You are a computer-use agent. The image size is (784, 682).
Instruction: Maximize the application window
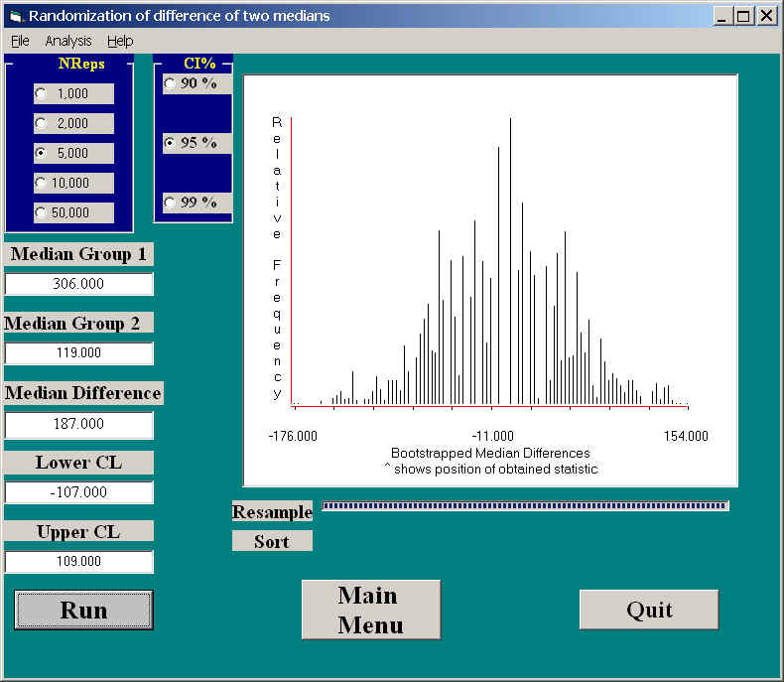(x=744, y=16)
